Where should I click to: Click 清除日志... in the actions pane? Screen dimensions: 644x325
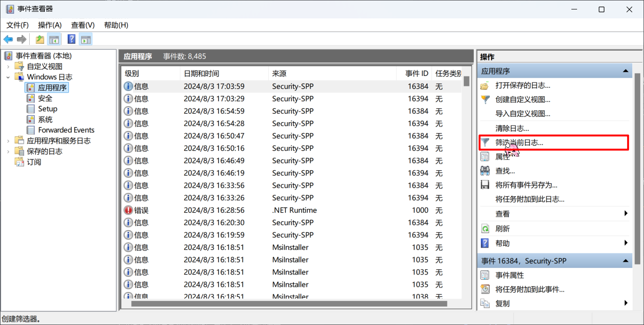pos(512,128)
